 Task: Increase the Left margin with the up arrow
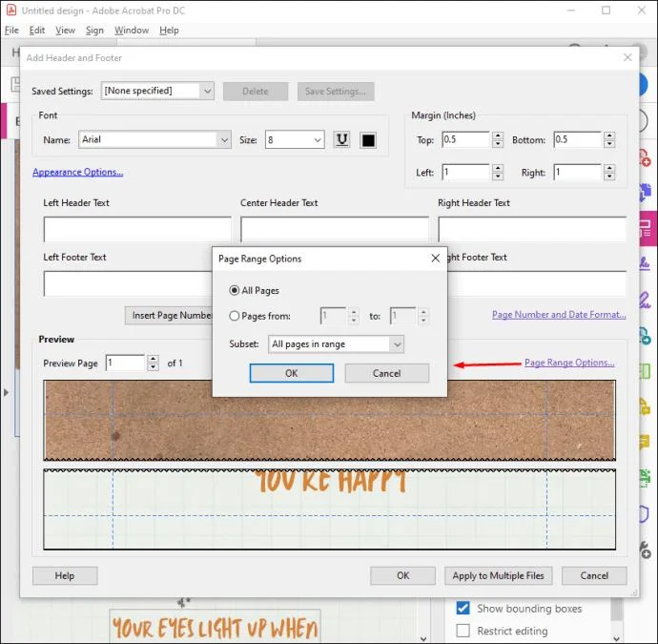coord(498,168)
